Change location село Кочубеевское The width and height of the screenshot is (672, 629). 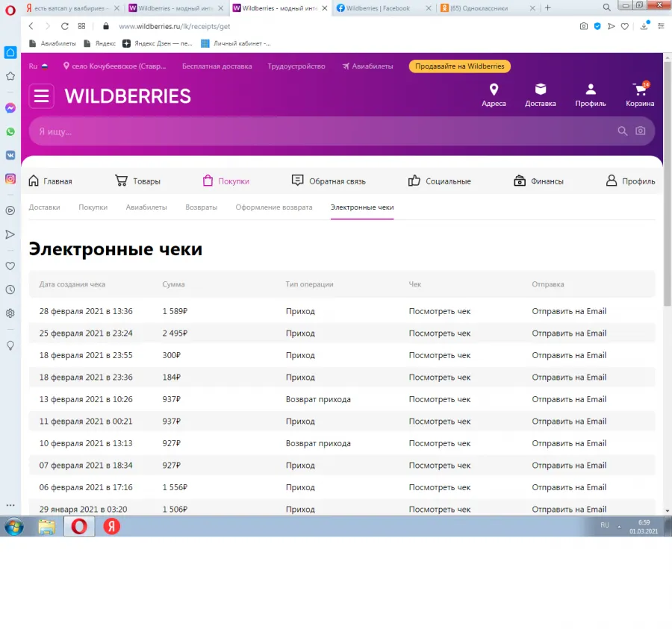(114, 66)
